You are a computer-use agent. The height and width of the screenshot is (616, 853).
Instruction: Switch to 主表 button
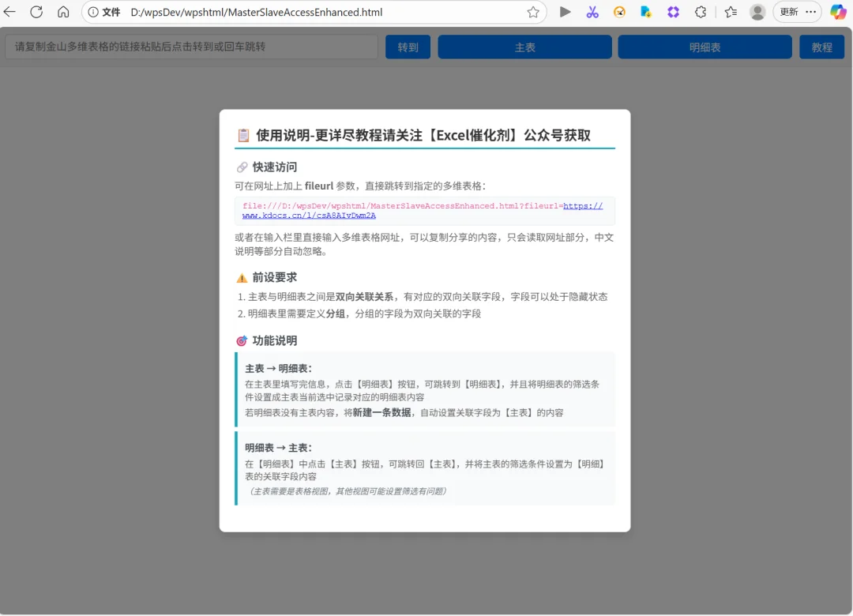click(x=525, y=47)
